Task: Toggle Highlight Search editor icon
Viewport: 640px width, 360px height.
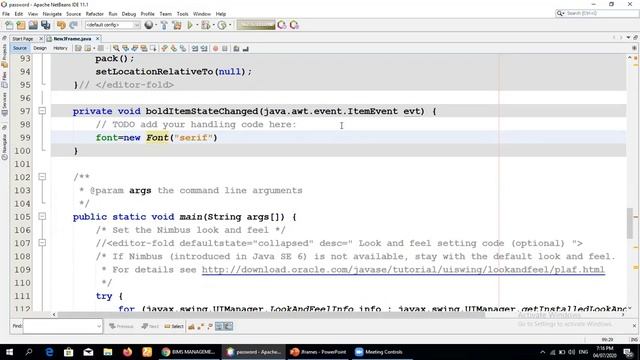Action: [144, 49]
